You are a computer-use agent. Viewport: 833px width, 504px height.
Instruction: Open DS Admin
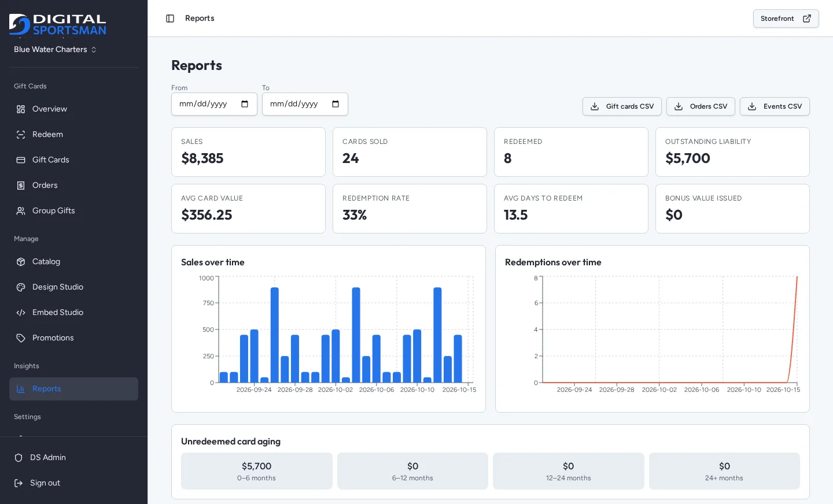[x=73, y=458]
